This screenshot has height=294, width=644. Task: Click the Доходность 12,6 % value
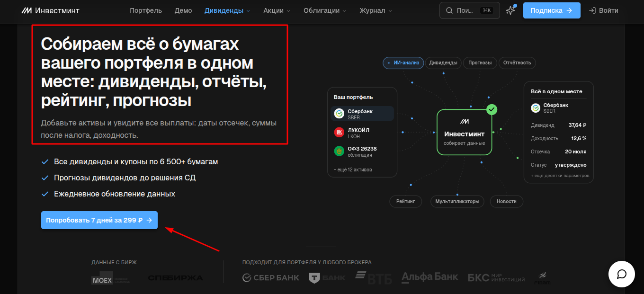pyautogui.click(x=579, y=139)
